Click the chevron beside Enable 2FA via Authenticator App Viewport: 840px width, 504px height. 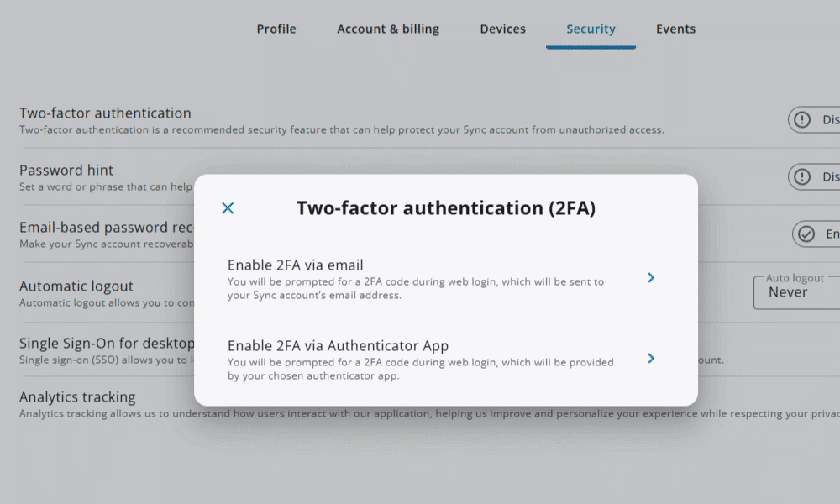pos(651,359)
